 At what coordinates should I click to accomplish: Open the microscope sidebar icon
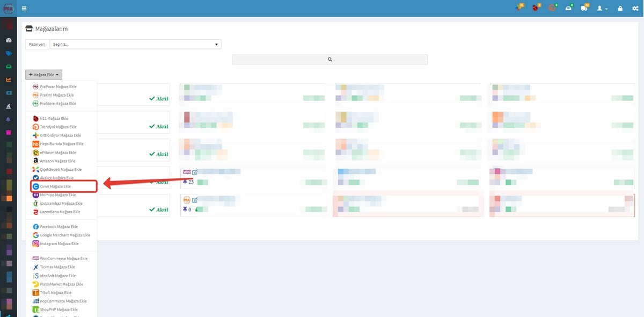(x=9, y=106)
